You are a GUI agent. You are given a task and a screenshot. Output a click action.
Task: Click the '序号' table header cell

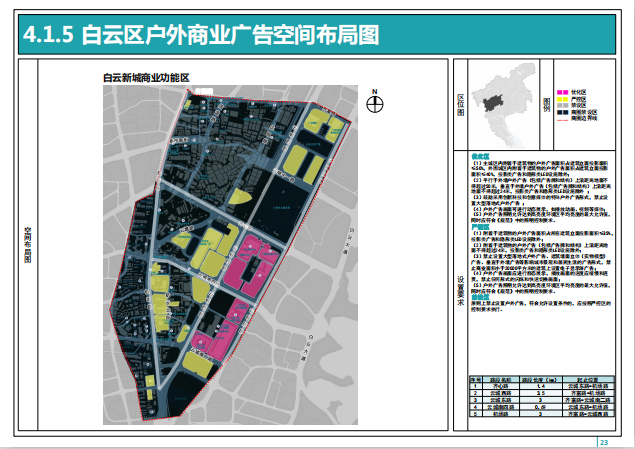click(x=475, y=380)
